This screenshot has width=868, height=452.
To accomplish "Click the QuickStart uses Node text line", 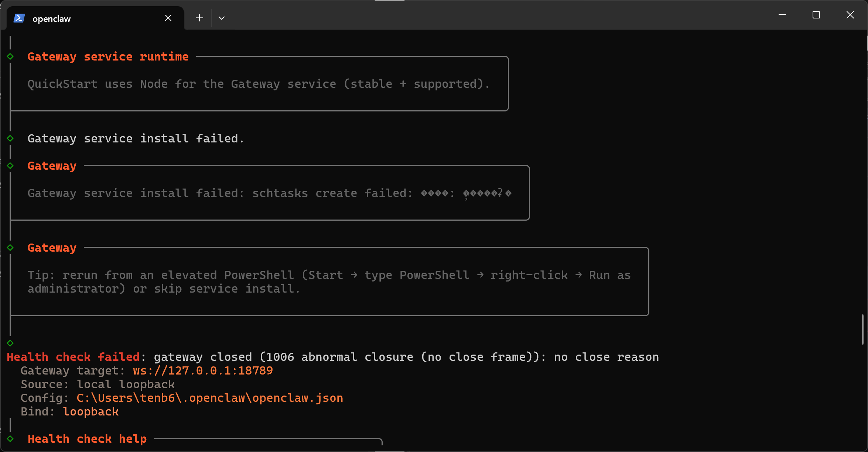I will [258, 84].
